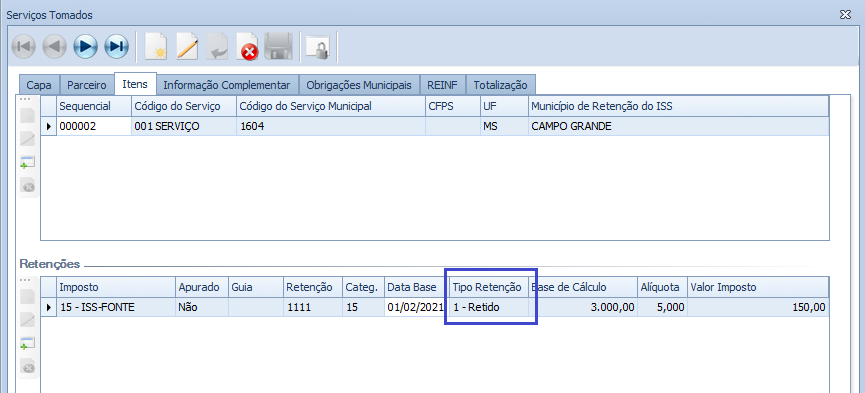This screenshot has height=393, width=865.
Task: Select the Apurado value Não
Action: (201, 307)
